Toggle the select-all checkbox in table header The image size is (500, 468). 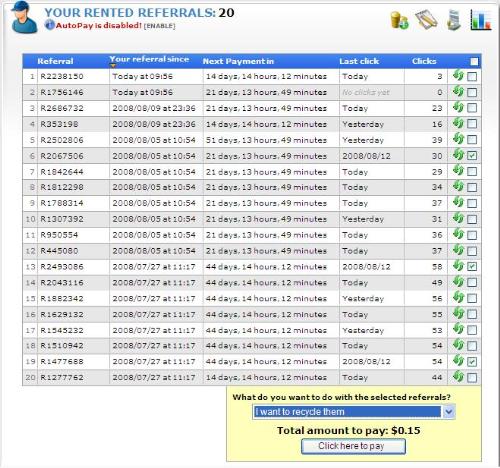point(474,61)
